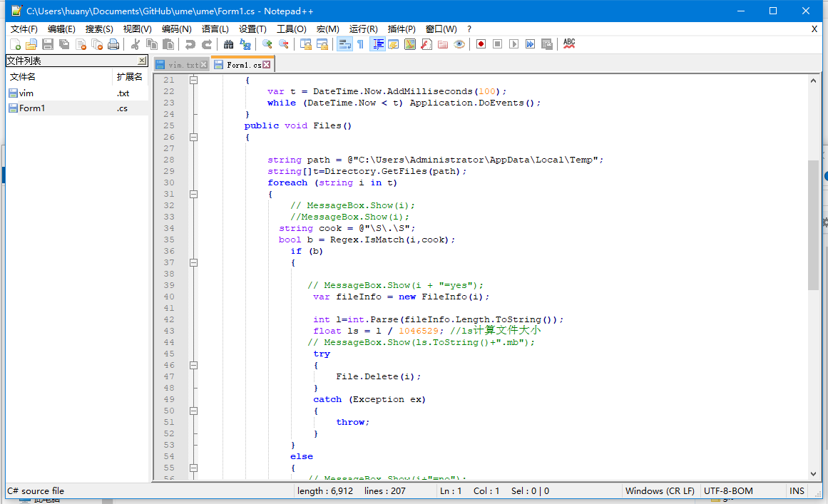This screenshot has width=828, height=504.
Task: Click the Open file toolbar icon
Action: click(x=31, y=44)
